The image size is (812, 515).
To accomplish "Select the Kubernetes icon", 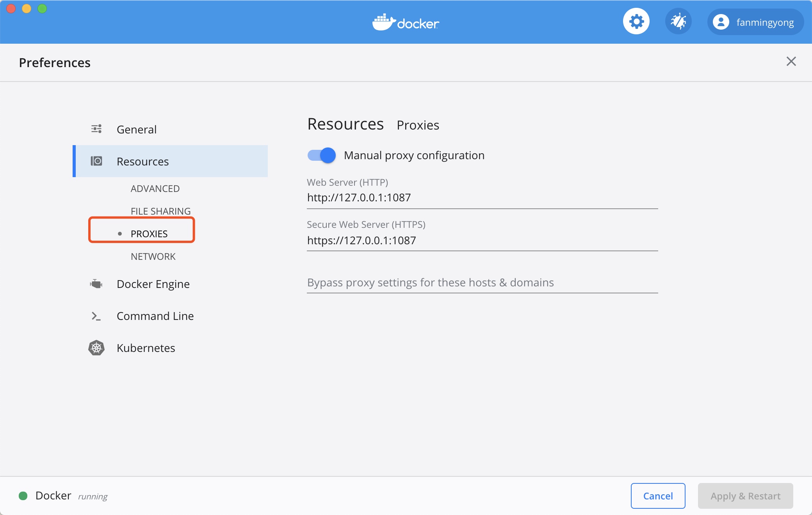I will click(x=96, y=348).
